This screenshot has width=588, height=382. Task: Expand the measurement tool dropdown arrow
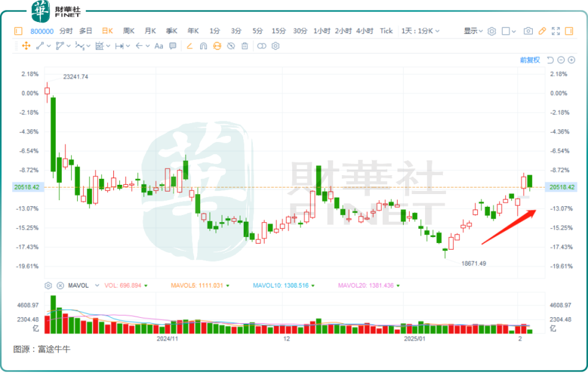[x=108, y=46]
